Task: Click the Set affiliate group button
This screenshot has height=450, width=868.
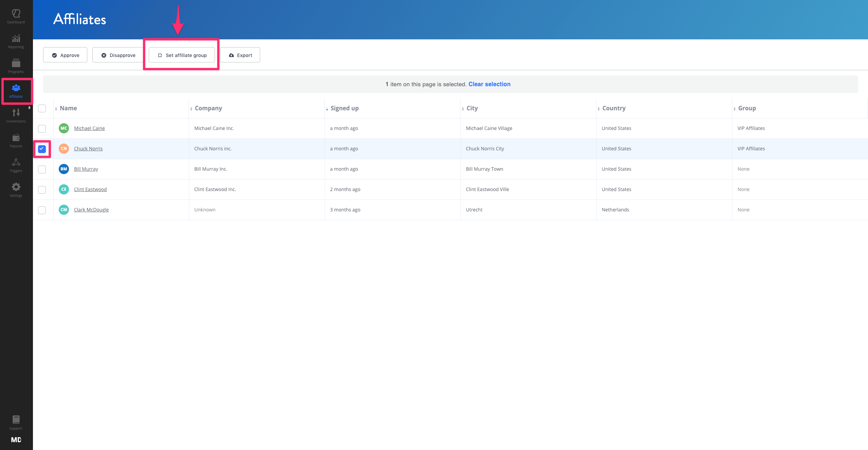Action: coord(182,55)
